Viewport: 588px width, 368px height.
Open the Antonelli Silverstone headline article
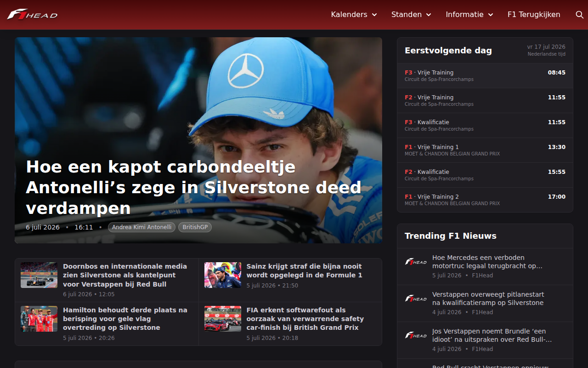(193, 187)
